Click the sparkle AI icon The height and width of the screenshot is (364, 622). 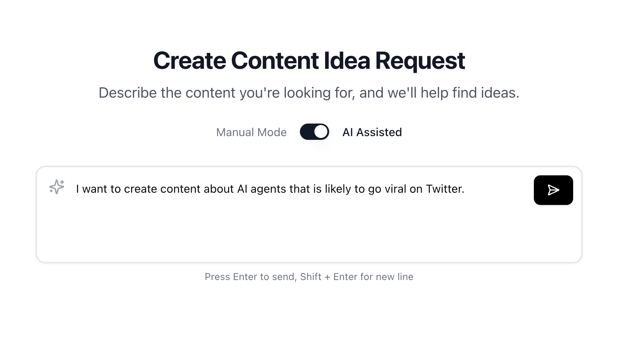pyautogui.click(x=57, y=187)
